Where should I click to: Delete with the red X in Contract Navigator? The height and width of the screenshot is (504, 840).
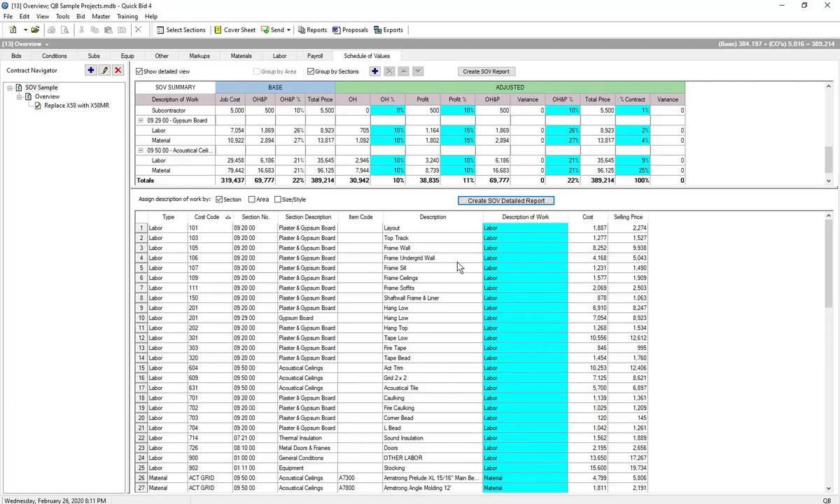tap(118, 70)
